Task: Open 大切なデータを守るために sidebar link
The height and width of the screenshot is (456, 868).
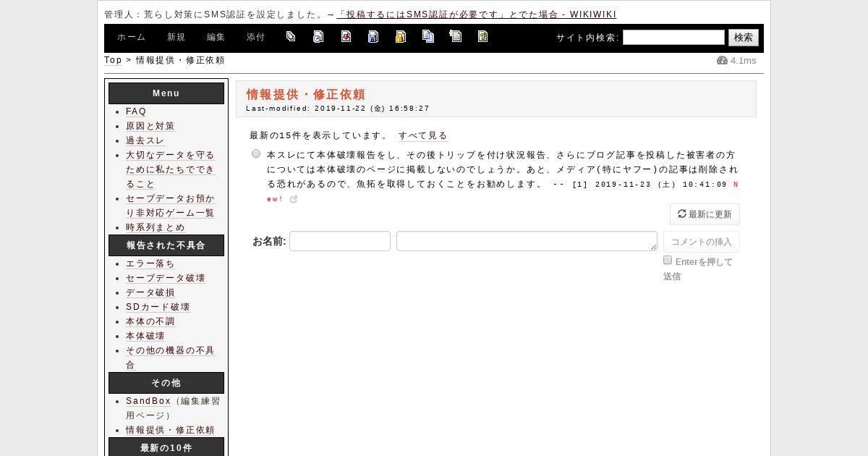Action: [171, 169]
